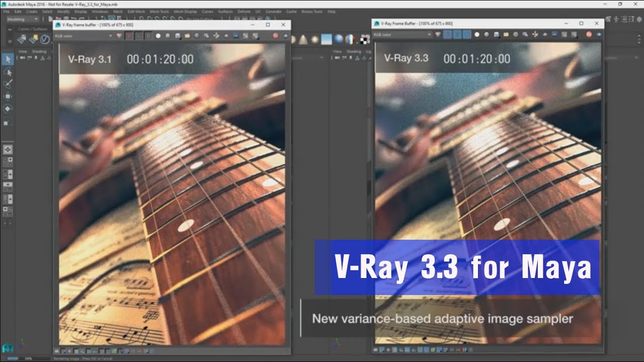The image size is (644, 362).
Task: Close the V-Ray 3.1 frame buffer window
Action: (x=284, y=25)
